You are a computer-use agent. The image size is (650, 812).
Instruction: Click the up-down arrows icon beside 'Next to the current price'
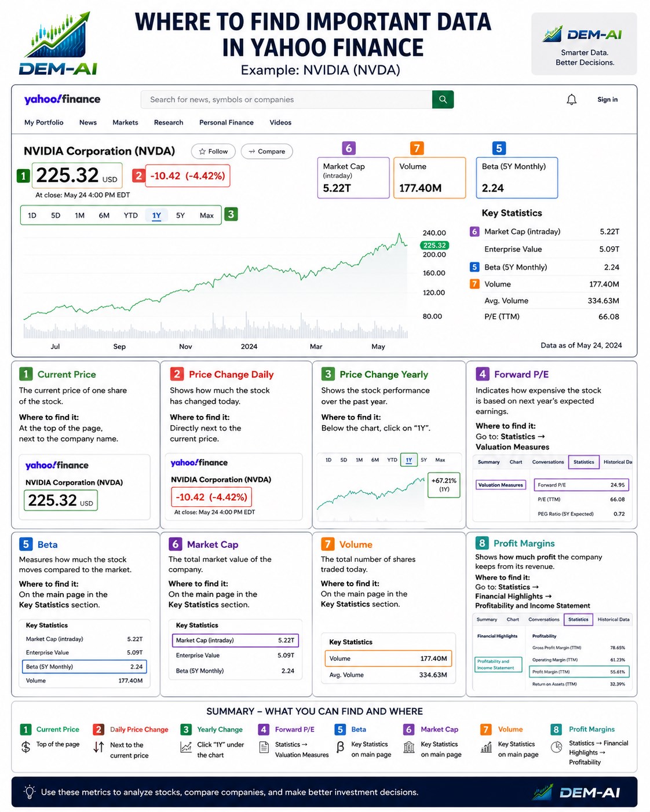pos(99,747)
